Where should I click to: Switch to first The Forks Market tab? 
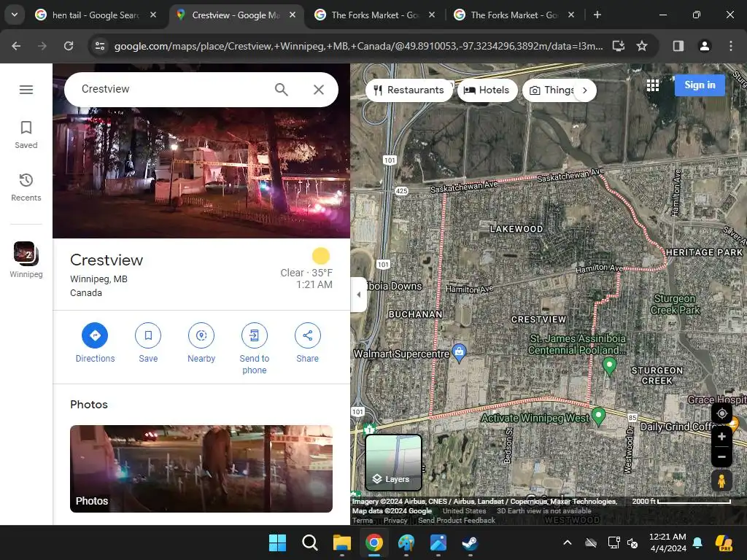click(376, 15)
